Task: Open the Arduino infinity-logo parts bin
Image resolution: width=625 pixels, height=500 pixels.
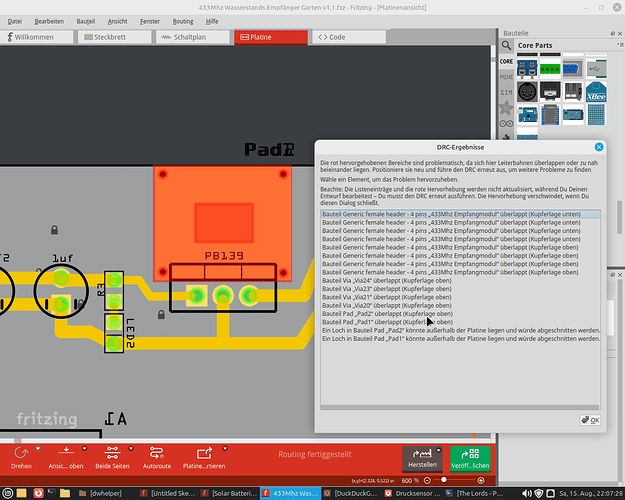Action: [x=506, y=123]
